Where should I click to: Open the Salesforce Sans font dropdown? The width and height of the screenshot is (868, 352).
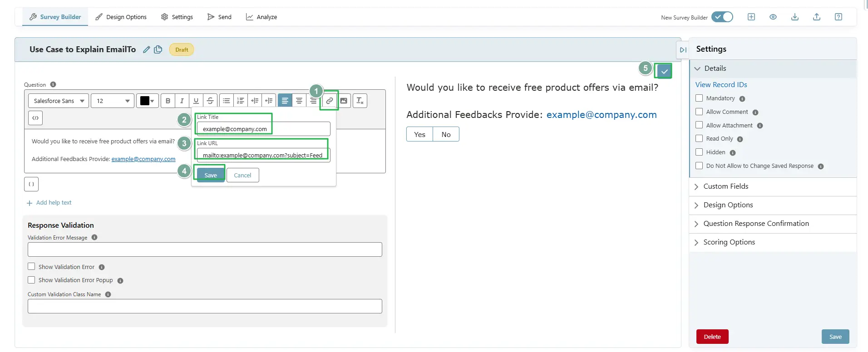[59, 101]
